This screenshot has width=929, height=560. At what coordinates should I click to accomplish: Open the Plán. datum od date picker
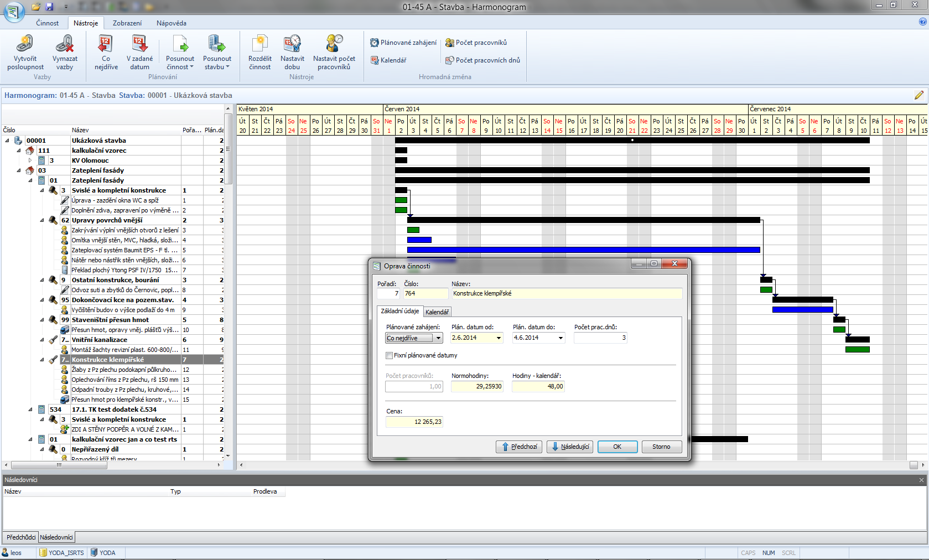click(499, 338)
